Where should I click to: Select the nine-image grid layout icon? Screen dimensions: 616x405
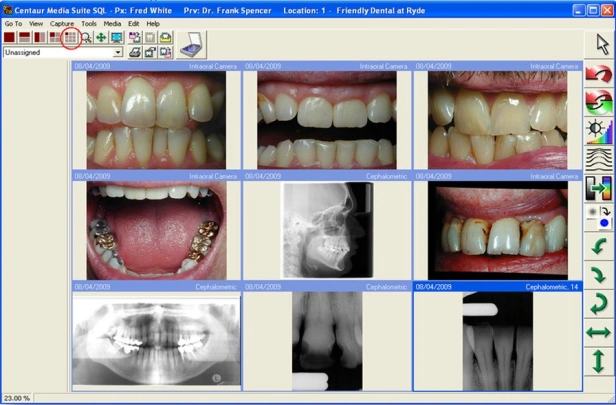pos(70,37)
